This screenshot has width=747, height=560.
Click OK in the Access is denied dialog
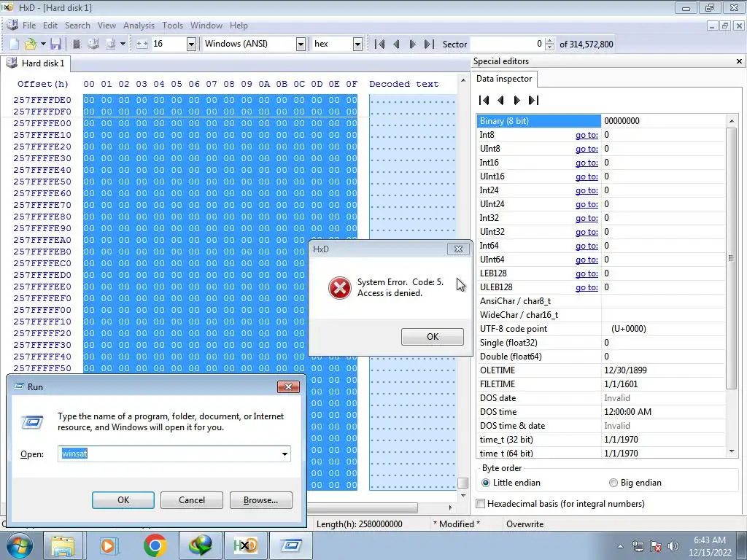(432, 337)
